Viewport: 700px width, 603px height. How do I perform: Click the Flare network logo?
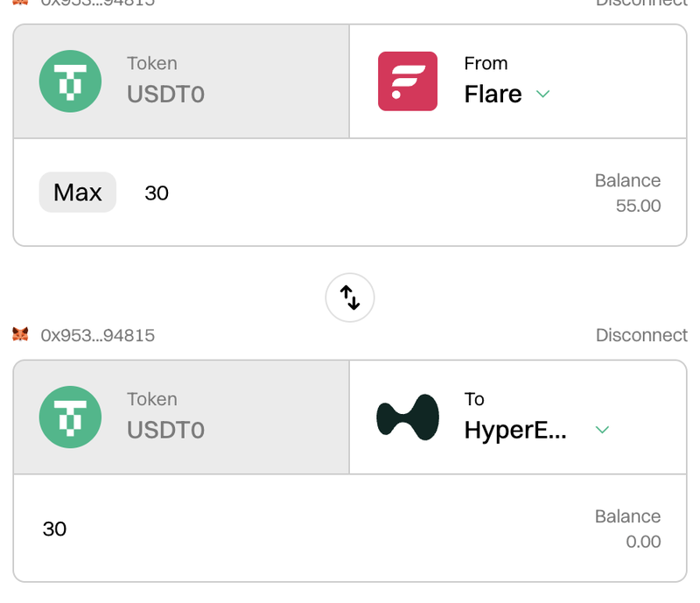[408, 81]
